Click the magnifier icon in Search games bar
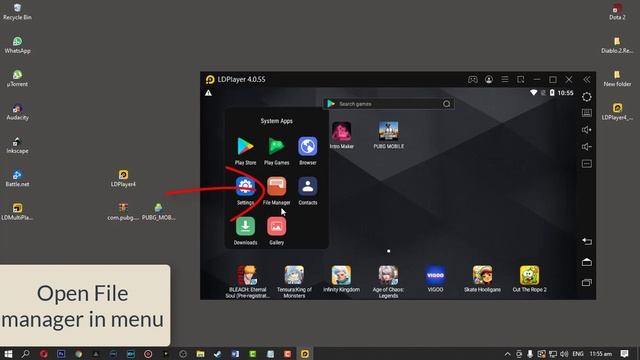Image resolution: width=640 pixels, height=360 pixels. pyautogui.click(x=447, y=104)
